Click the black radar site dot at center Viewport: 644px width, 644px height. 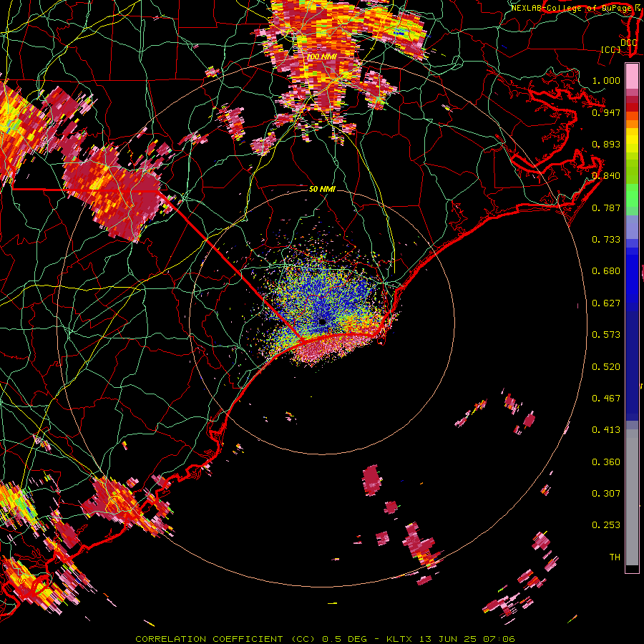323,322
